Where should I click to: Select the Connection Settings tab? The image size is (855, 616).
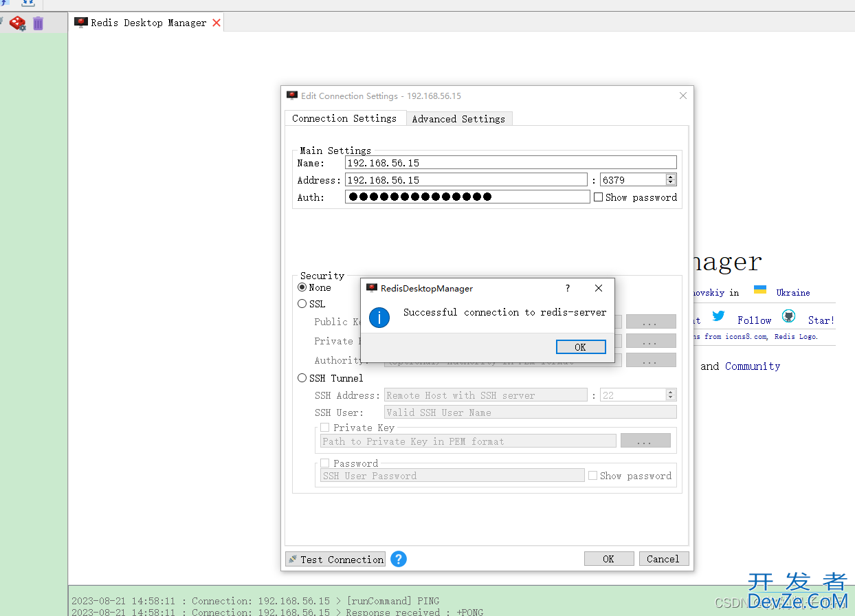click(344, 118)
